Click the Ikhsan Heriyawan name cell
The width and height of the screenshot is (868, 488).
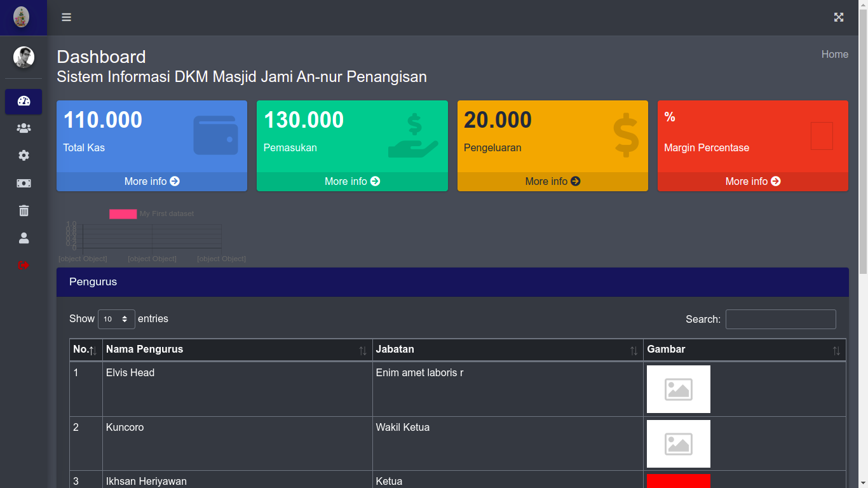(x=238, y=480)
